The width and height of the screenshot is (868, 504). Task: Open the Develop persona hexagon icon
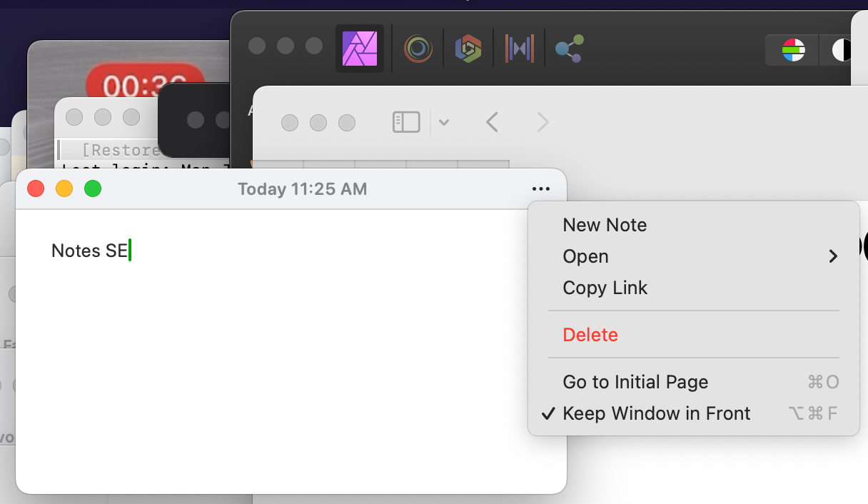coord(468,49)
